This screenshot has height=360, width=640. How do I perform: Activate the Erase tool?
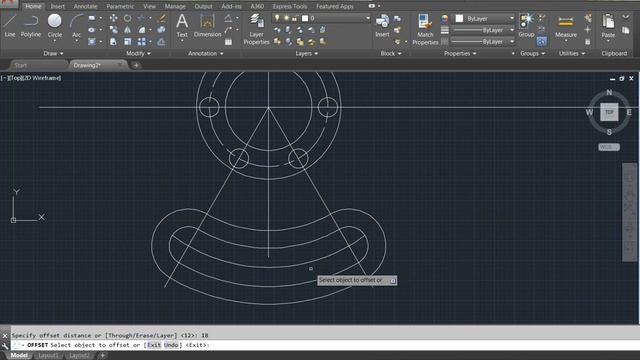click(162, 18)
